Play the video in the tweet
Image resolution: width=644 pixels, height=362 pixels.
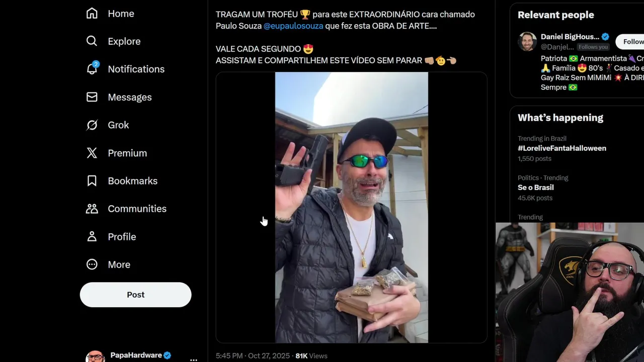351,207
